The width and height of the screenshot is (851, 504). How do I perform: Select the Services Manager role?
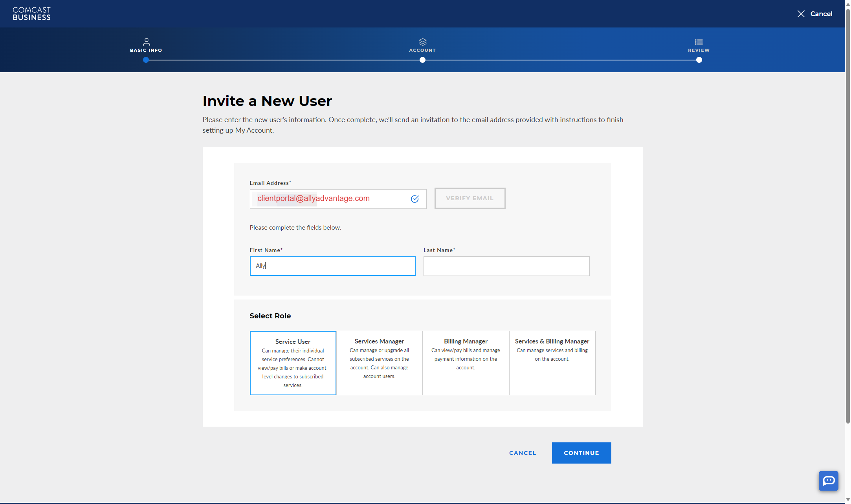[x=379, y=363]
